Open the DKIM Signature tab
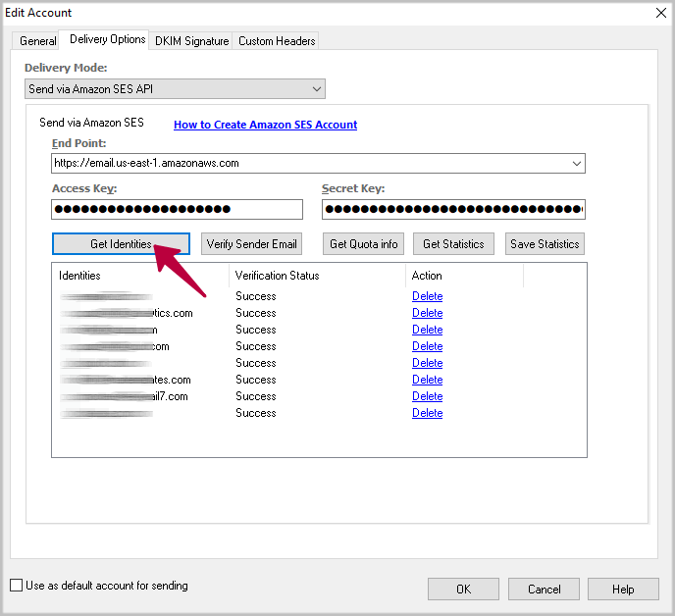Screen dimensions: 675x616 [x=191, y=41]
